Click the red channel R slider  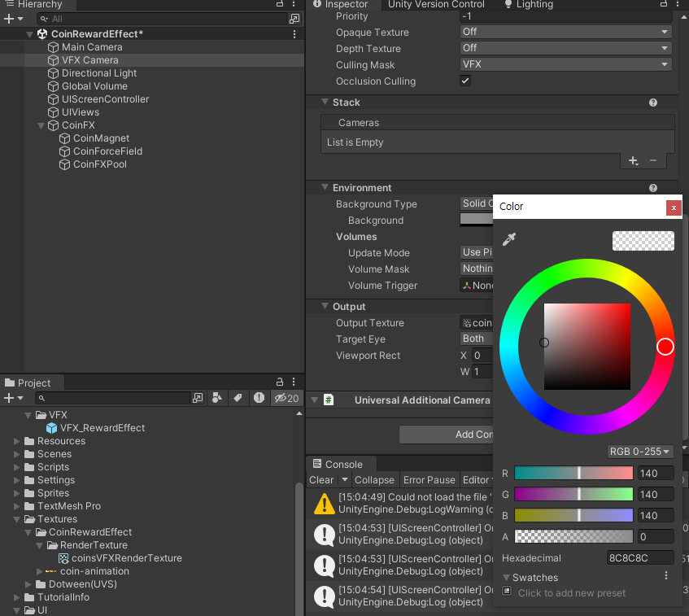pos(573,473)
